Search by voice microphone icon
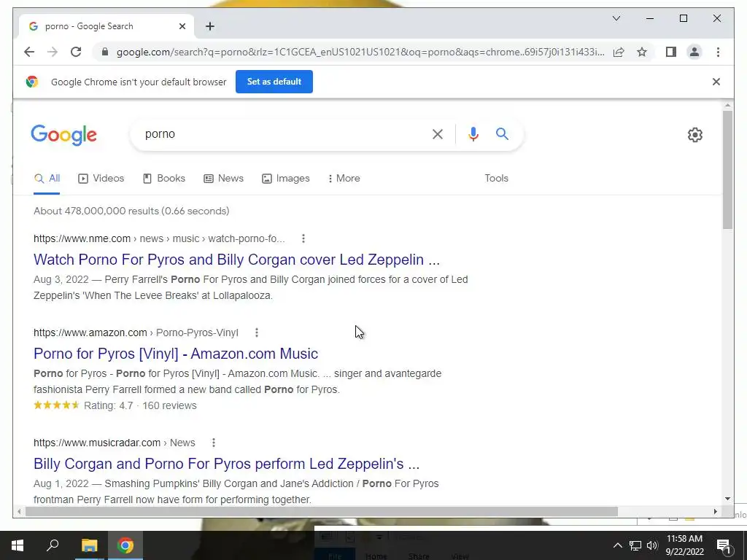The width and height of the screenshot is (747, 560). click(x=473, y=134)
